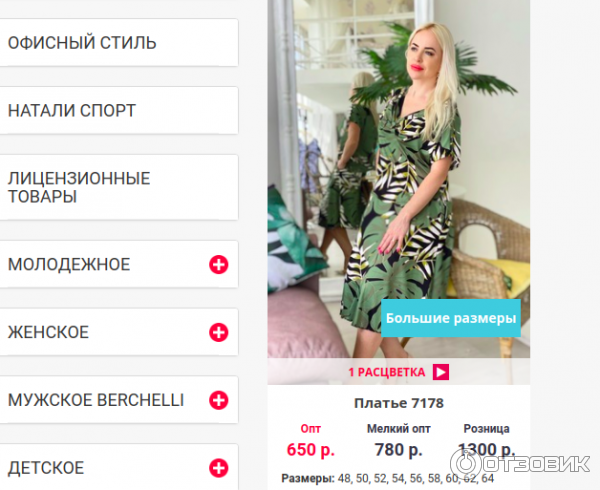Click the 780 р. small wholesale price

pyautogui.click(x=399, y=450)
